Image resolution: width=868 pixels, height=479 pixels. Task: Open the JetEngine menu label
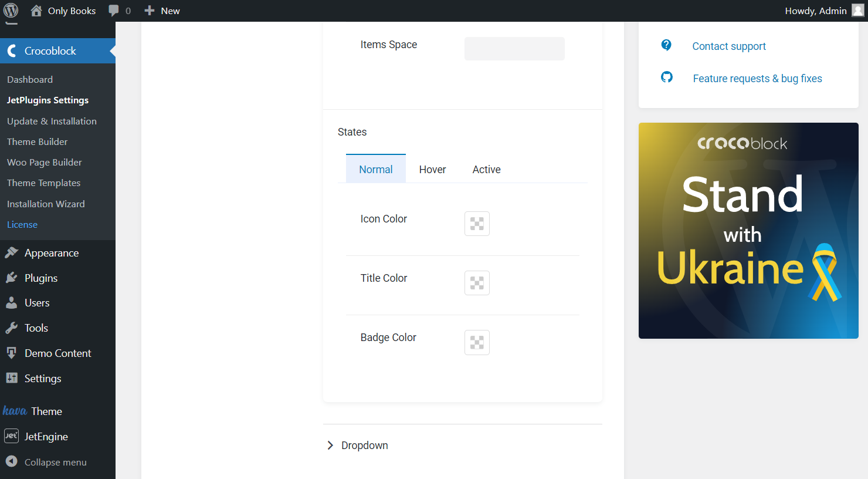coord(46,437)
